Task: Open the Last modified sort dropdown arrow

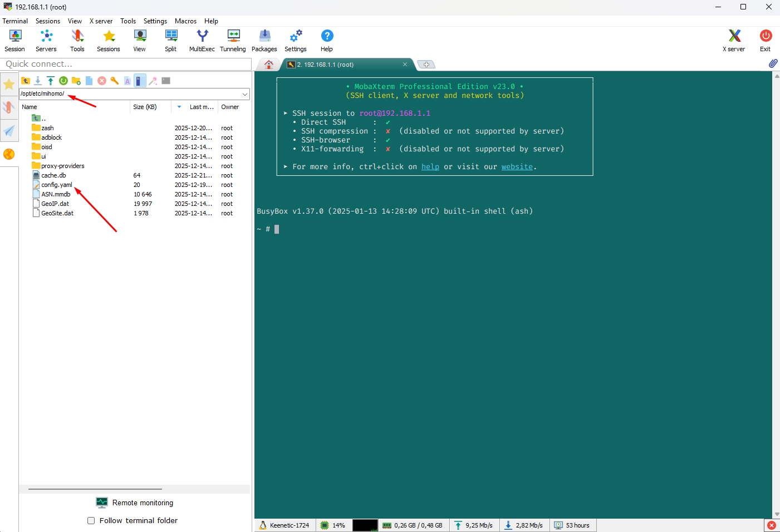Action: tap(178, 107)
